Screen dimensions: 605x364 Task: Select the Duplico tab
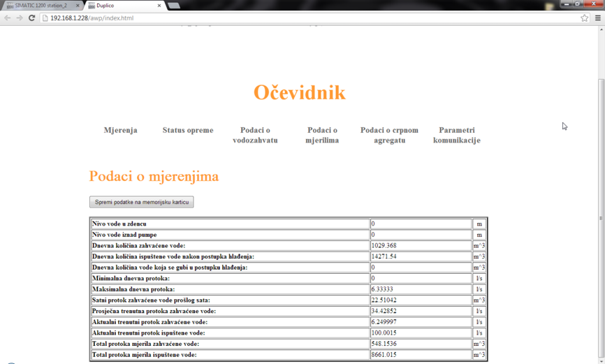(x=124, y=6)
